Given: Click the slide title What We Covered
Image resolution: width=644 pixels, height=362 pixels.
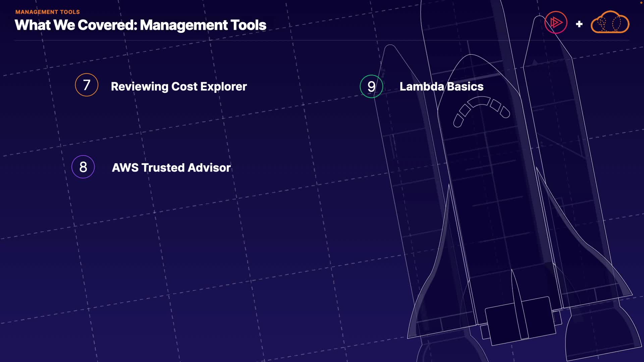Looking at the screenshot, I should click(141, 25).
